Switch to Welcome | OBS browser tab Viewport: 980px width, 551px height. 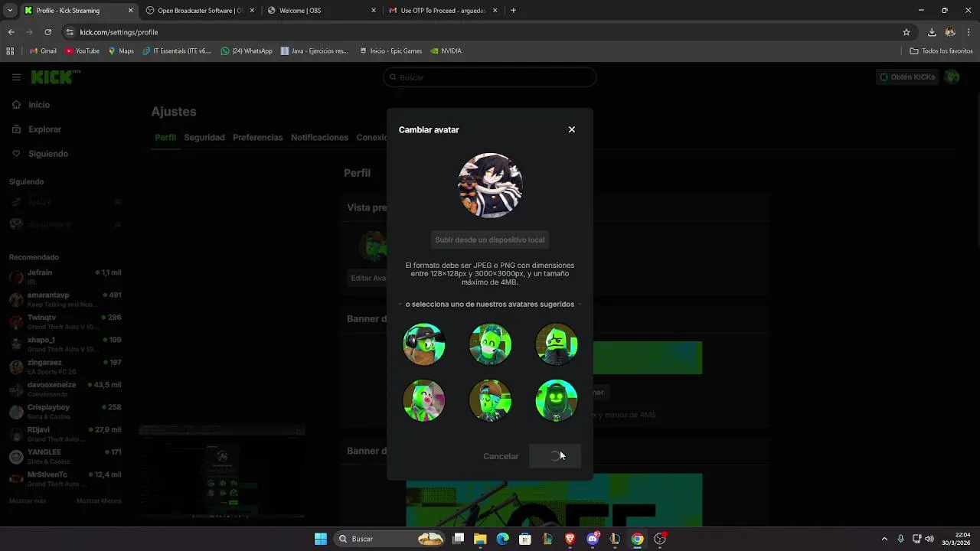[322, 11]
